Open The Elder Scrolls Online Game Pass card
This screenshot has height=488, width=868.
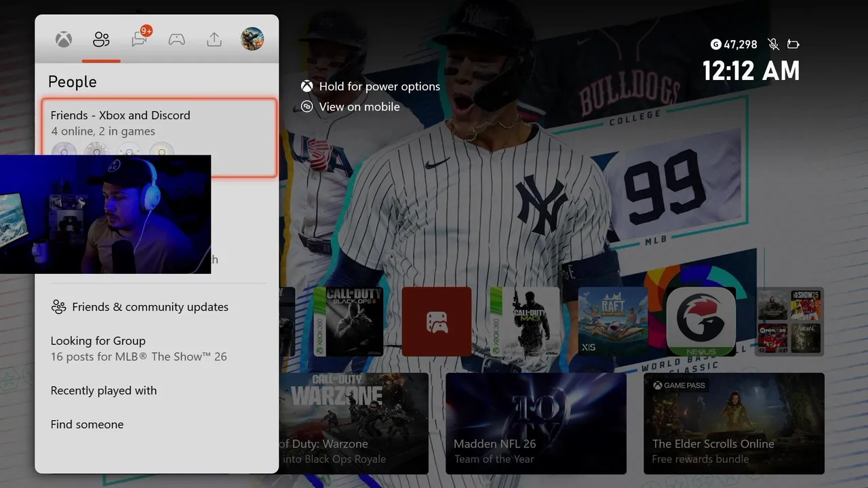click(734, 424)
